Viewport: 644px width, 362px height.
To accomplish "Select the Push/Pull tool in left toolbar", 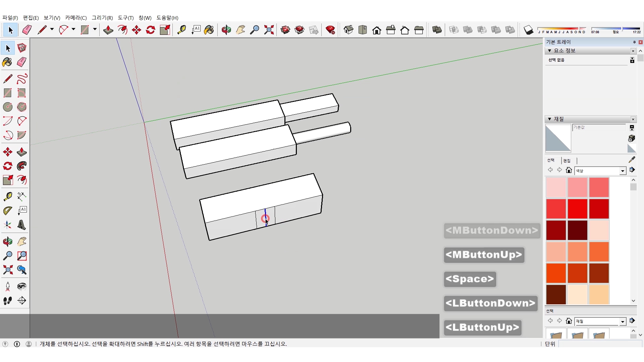I will click(x=21, y=152).
